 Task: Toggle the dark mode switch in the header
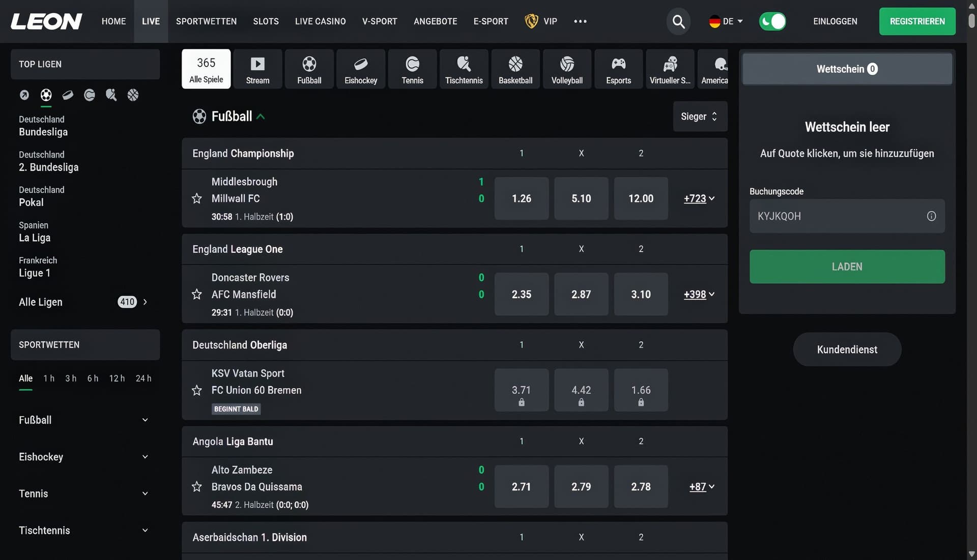point(772,21)
